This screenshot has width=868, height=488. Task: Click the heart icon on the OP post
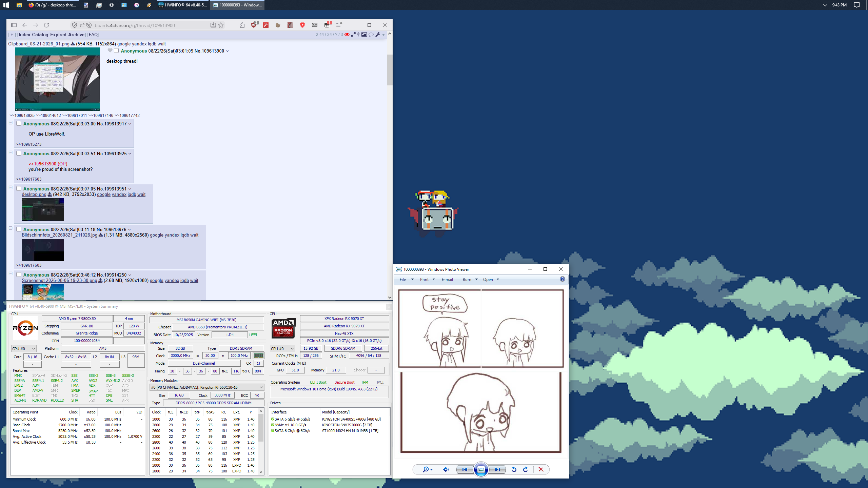[x=110, y=50]
